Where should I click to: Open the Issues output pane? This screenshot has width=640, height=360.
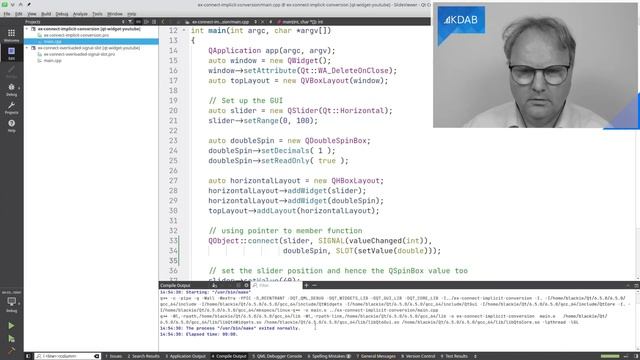point(114,356)
